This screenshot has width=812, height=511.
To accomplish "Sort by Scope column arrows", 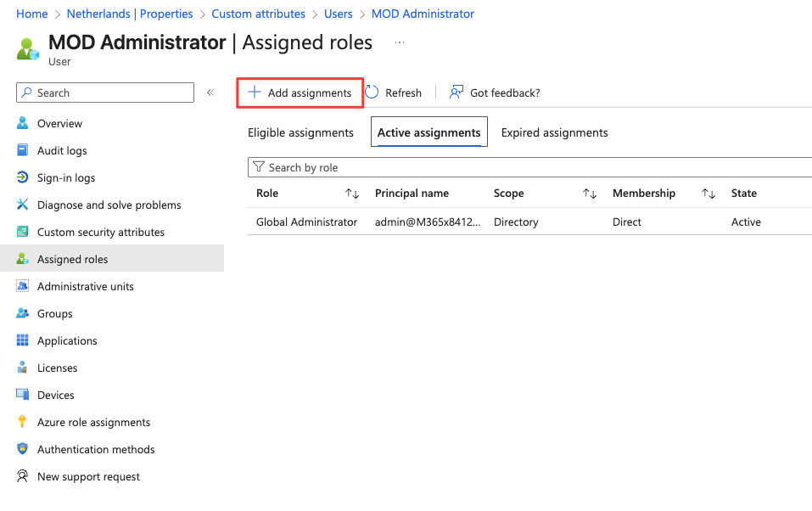I will click(x=590, y=194).
